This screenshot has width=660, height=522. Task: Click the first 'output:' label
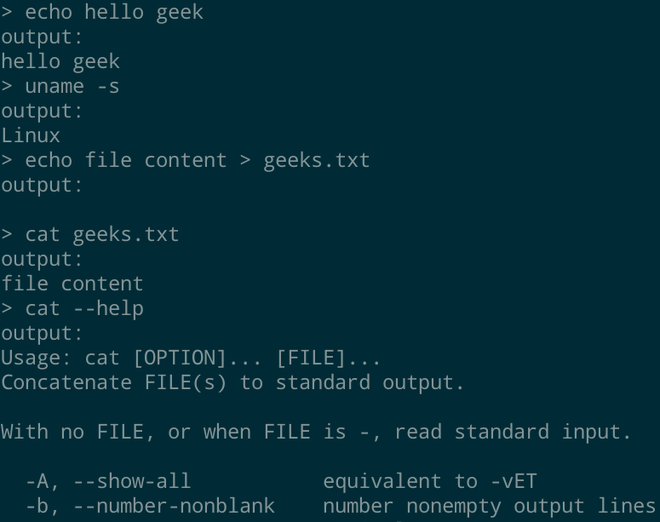click(42, 37)
